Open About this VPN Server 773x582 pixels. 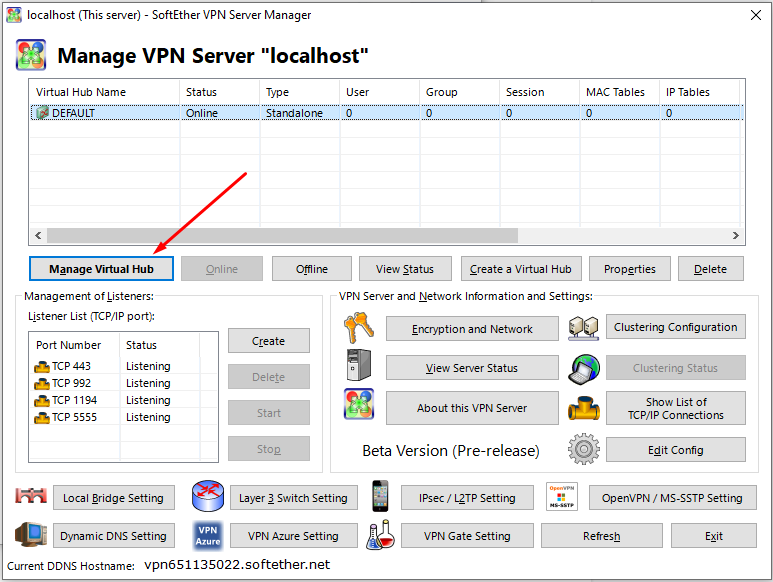click(472, 408)
